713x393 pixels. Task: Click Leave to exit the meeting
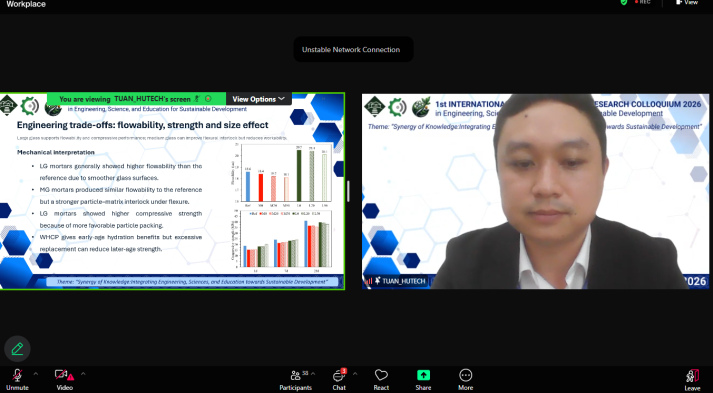click(692, 380)
